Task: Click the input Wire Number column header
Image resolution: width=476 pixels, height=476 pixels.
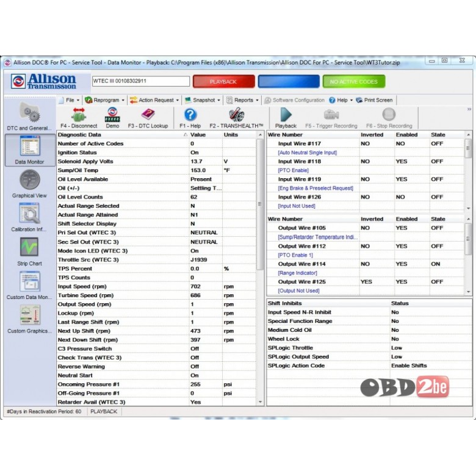Action: pos(312,134)
